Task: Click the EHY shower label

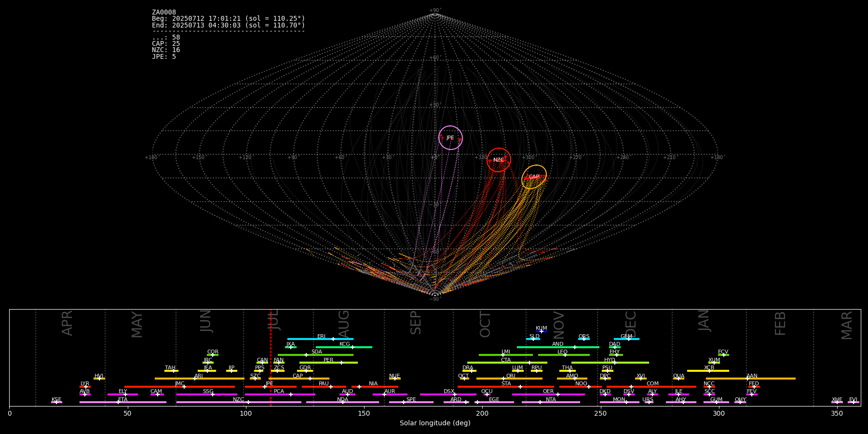Action: click(x=615, y=352)
